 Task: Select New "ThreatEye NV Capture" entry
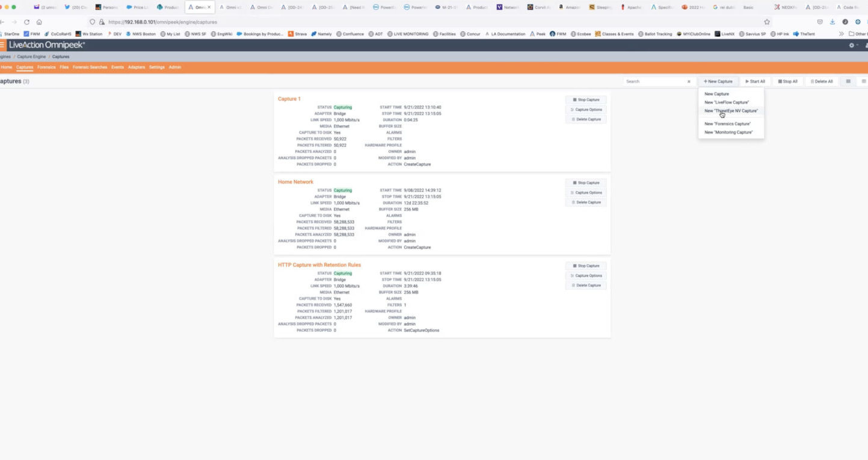click(x=731, y=111)
